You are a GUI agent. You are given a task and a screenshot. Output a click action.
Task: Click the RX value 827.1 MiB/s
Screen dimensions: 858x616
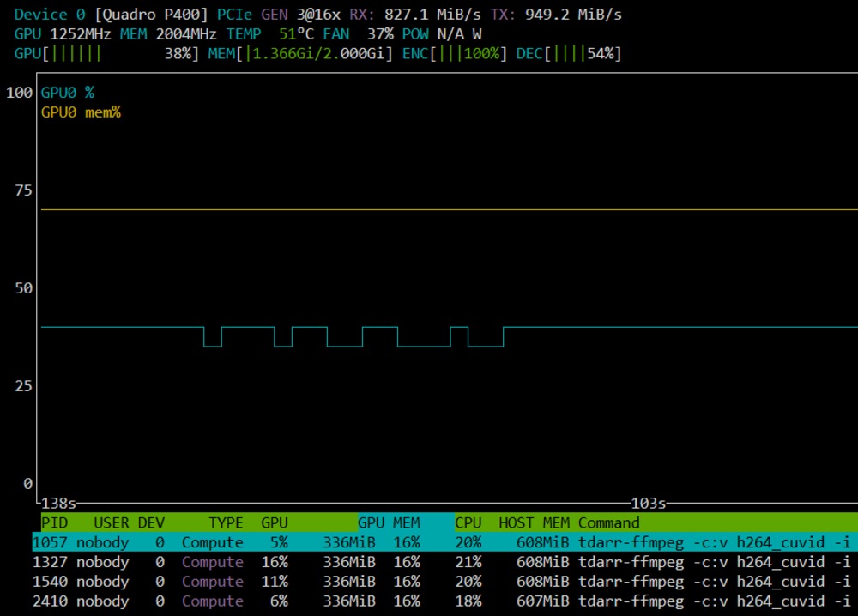pos(432,15)
